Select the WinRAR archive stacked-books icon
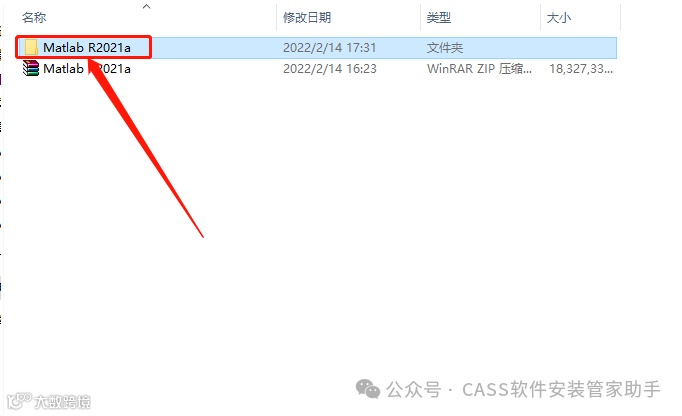 tap(30, 68)
